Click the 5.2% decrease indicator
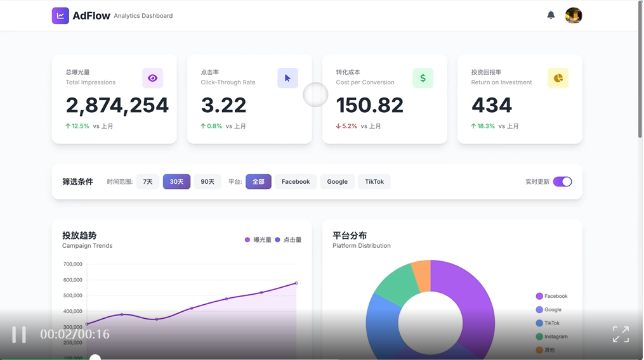Image resolution: width=644 pixels, height=360 pixels. pyautogui.click(x=346, y=126)
